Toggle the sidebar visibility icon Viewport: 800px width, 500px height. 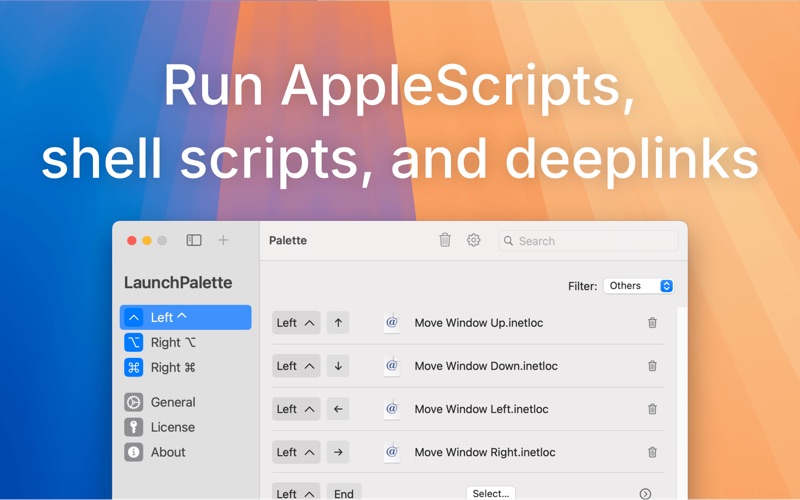pos(194,240)
